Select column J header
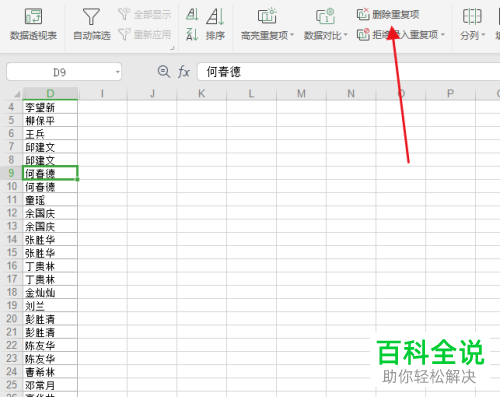Image resolution: width=500 pixels, height=397 pixels. 152,93
